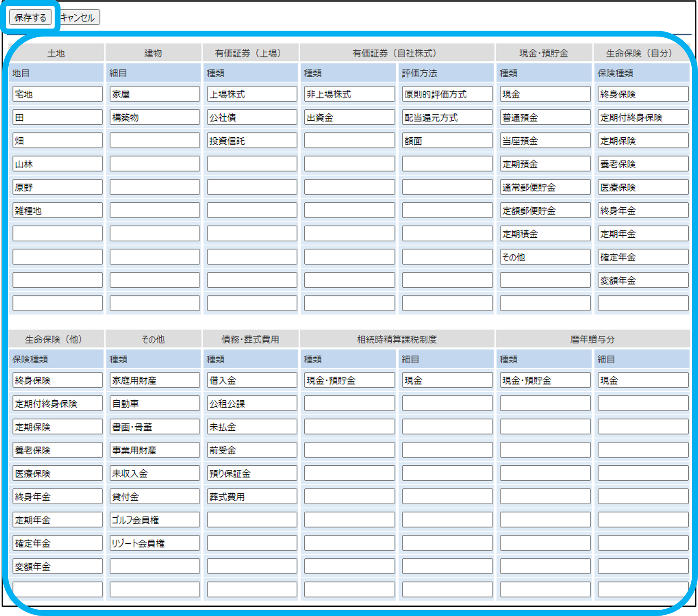Image resolution: width=698 pixels, height=616 pixels.
Task: Select the 構築物 field under 建物
Action: 155,118
